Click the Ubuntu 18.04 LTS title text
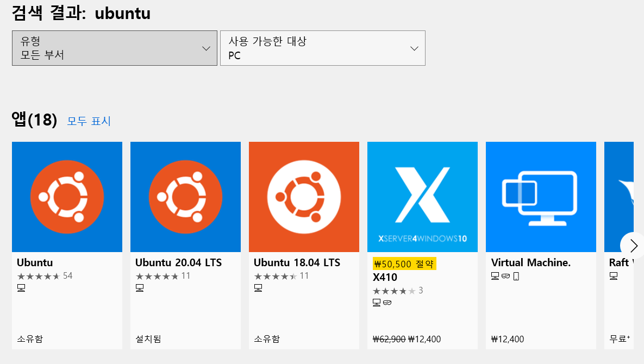The image size is (644, 364). [x=297, y=262]
